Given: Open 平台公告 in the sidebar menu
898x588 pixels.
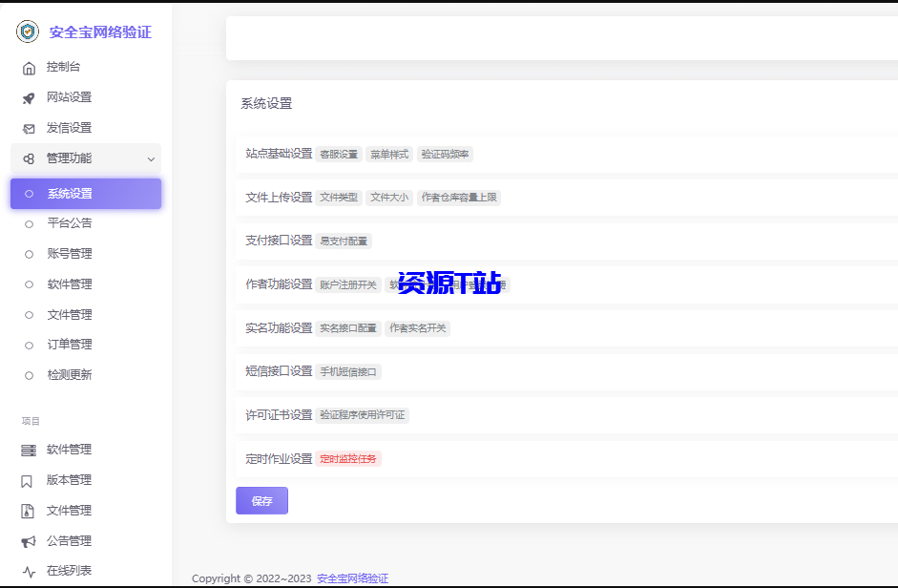Looking at the screenshot, I should (x=67, y=222).
